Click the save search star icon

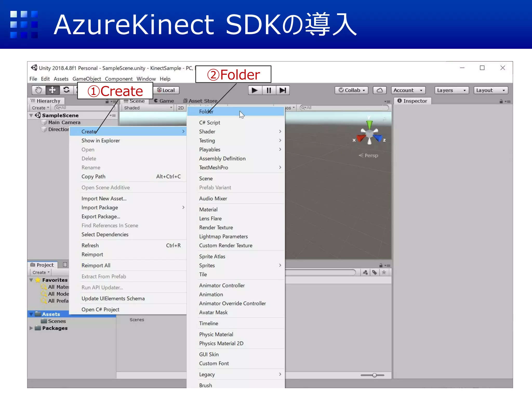(384, 272)
